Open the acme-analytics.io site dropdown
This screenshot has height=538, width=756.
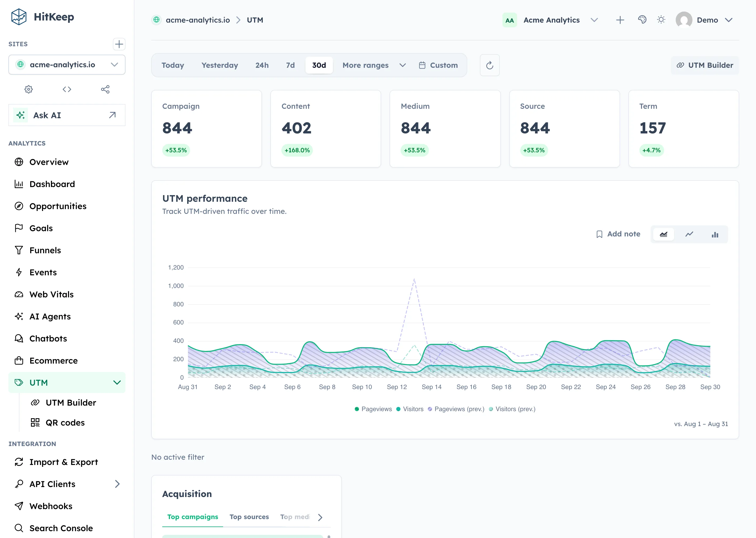(67, 65)
